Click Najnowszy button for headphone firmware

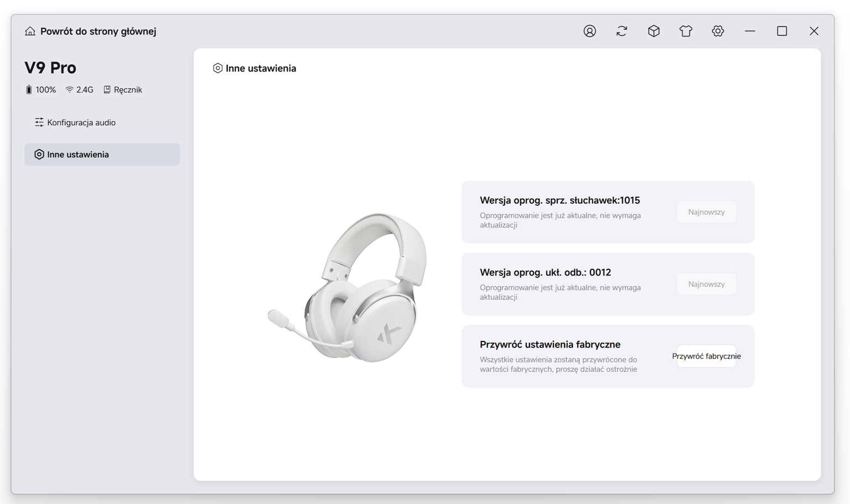(x=706, y=212)
